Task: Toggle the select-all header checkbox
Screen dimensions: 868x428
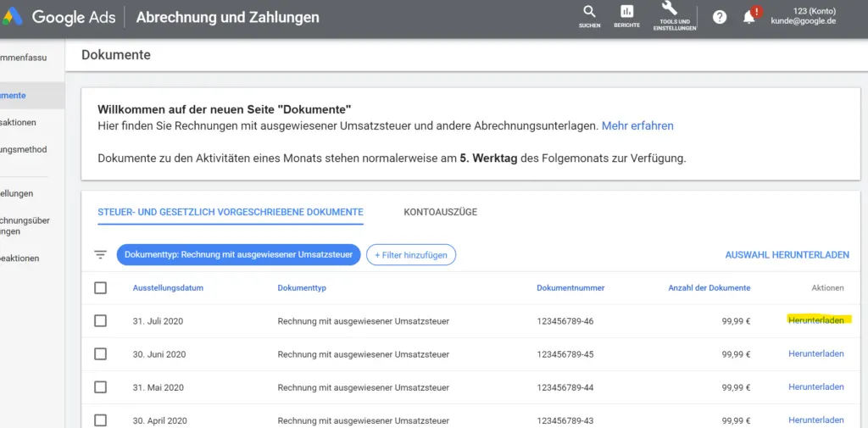Action: [x=100, y=288]
